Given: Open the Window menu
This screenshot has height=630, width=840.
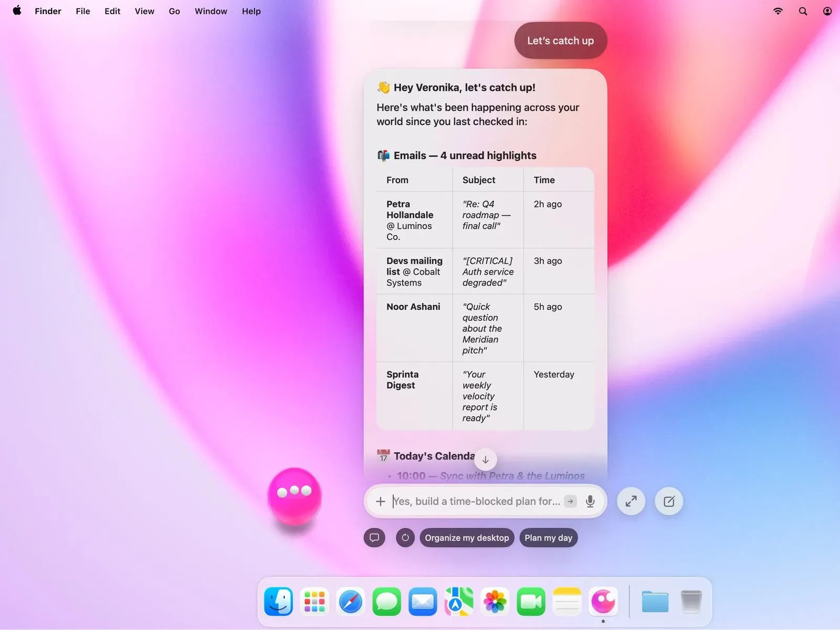Looking at the screenshot, I should (x=211, y=11).
